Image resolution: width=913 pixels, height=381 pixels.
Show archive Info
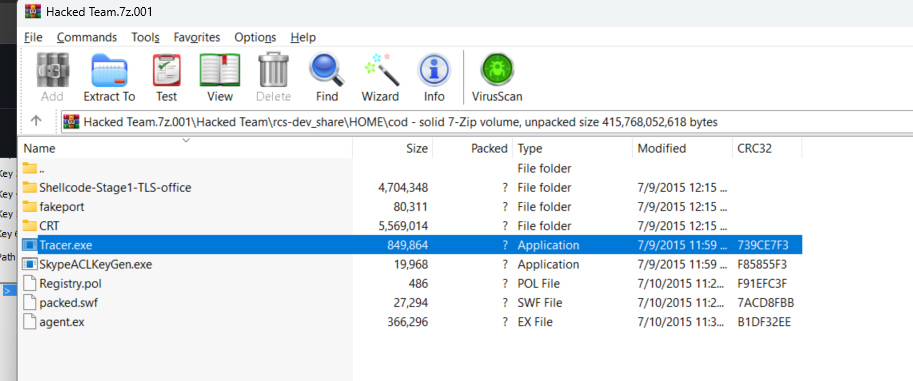point(434,70)
